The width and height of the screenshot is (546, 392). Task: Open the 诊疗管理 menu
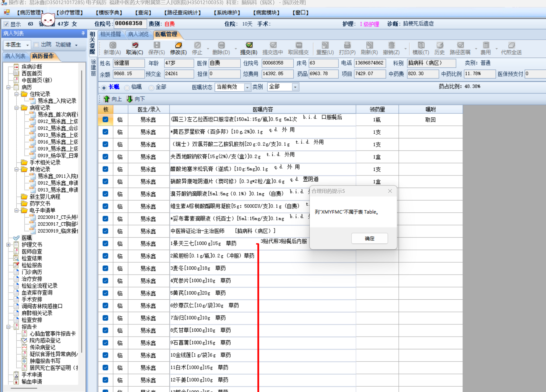click(x=69, y=12)
